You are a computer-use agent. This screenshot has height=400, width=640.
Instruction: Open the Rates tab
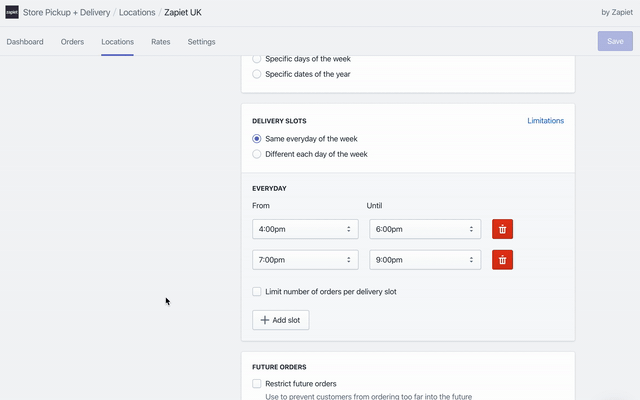click(160, 42)
